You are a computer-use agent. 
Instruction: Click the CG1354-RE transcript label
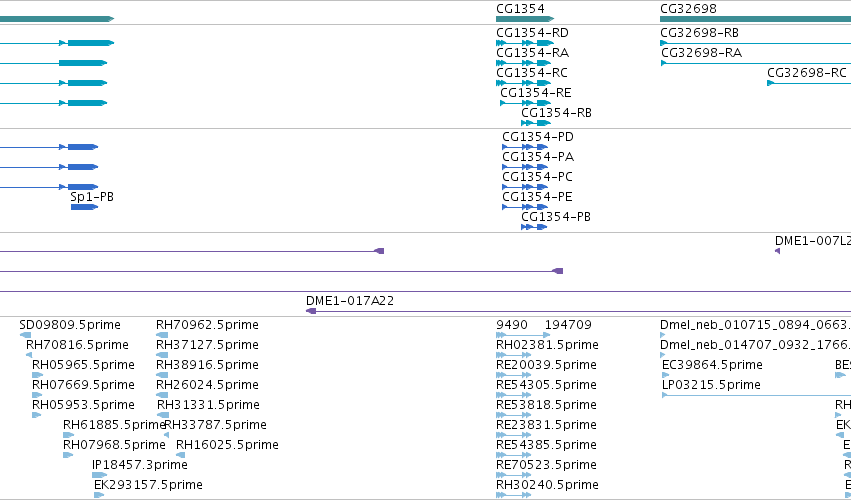pos(536,93)
